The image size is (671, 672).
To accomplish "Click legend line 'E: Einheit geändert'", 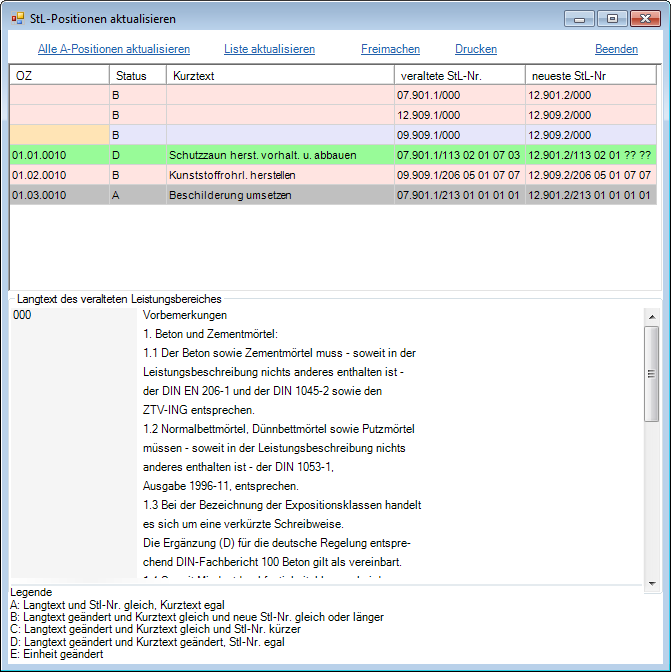I will [x=57, y=654].
